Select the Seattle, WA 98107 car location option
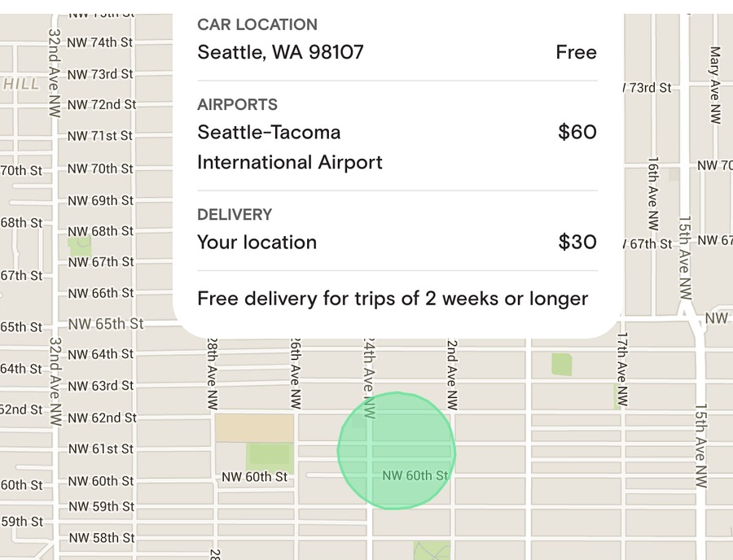This screenshot has height=560, width=733. [397, 52]
